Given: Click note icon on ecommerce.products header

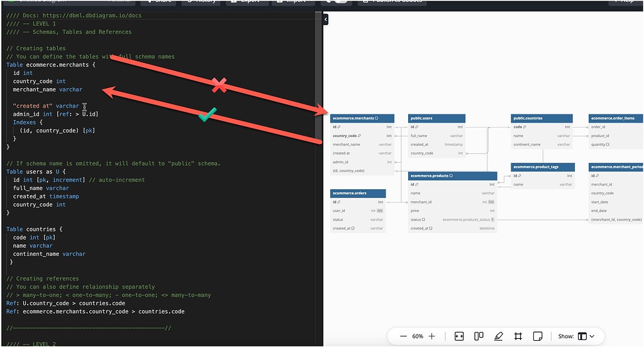Looking at the screenshot, I should point(451,176).
